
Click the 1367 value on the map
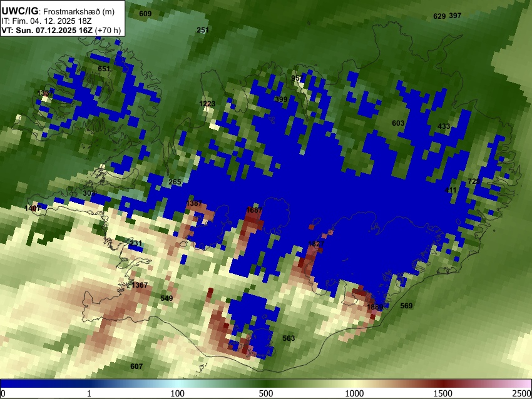pos(140,285)
